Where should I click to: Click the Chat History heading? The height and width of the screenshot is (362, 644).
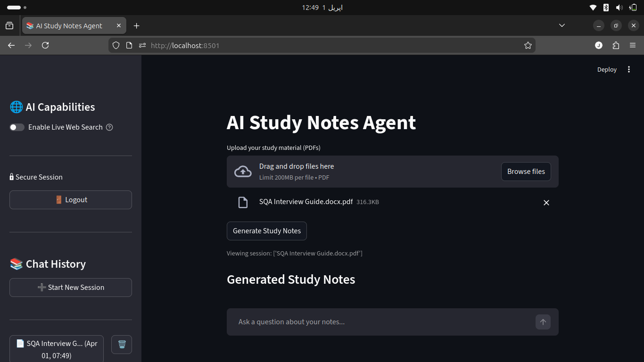point(48,264)
